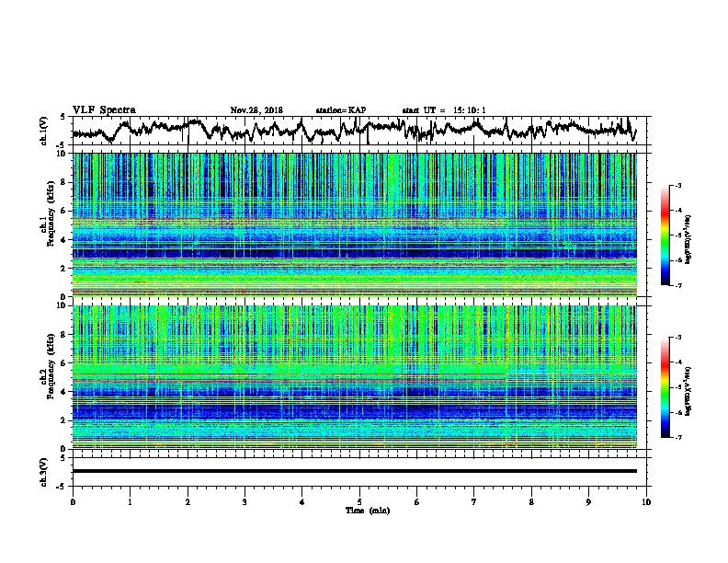This screenshot has width=728, height=563.
Task: Click the "-3" label on ch.1 color scale
Action: click(x=677, y=185)
